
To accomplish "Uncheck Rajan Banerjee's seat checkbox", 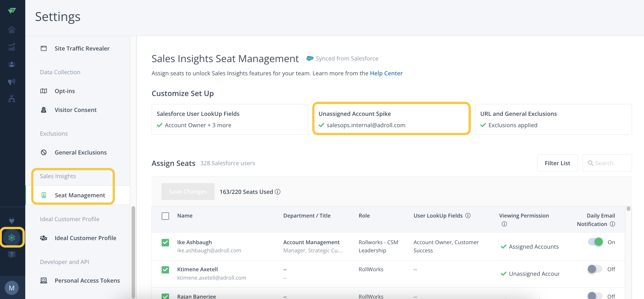I will pos(165,296).
